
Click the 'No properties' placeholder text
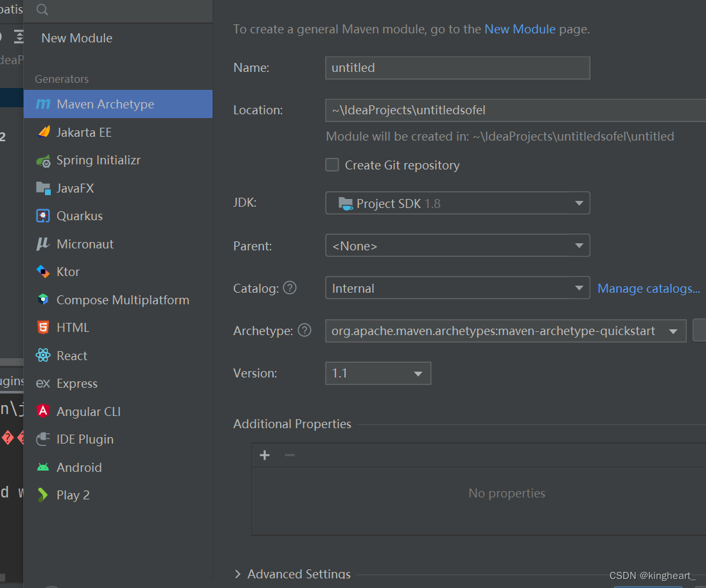507,493
